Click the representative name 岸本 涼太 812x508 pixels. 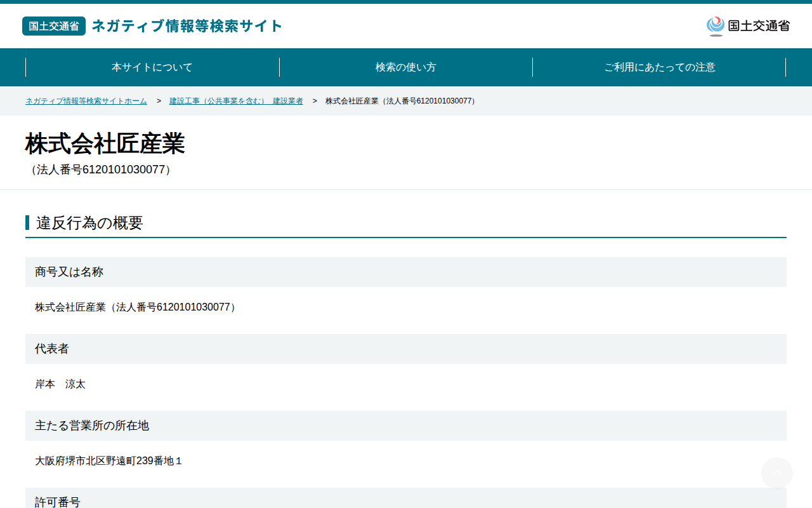click(x=60, y=384)
